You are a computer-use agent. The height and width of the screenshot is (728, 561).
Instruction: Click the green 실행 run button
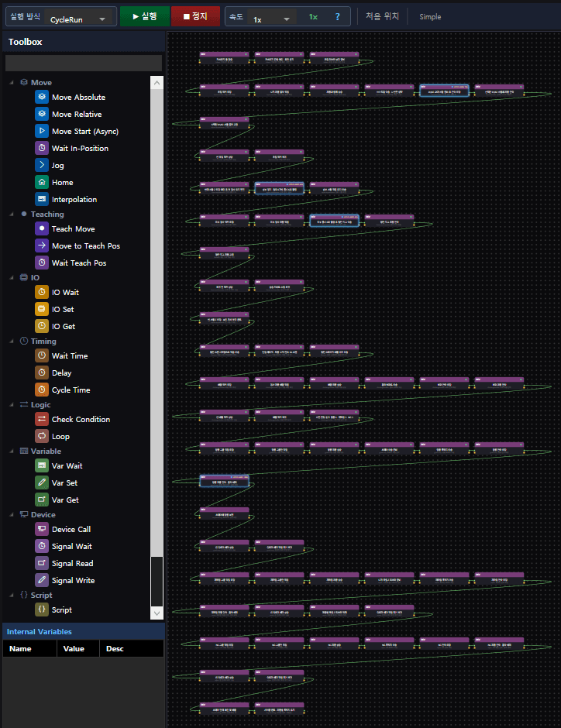click(144, 16)
